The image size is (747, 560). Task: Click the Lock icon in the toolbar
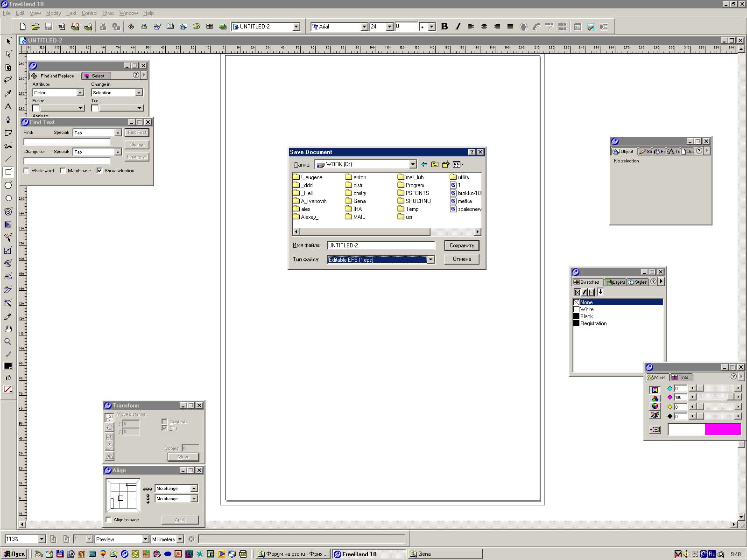click(103, 27)
